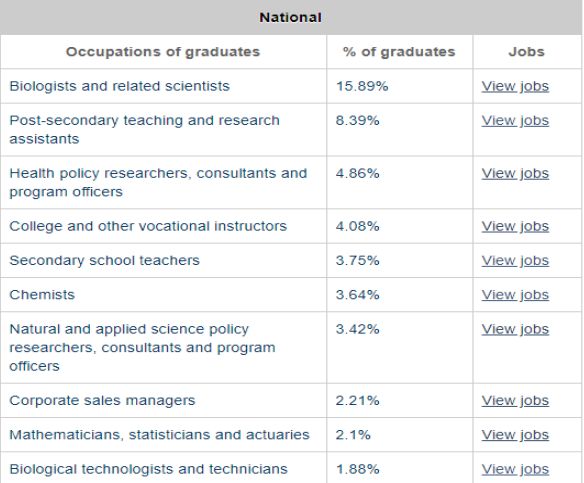584x483 pixels.
Task: Open View jobs for College vocational instructors
Action: pos(515,226)
